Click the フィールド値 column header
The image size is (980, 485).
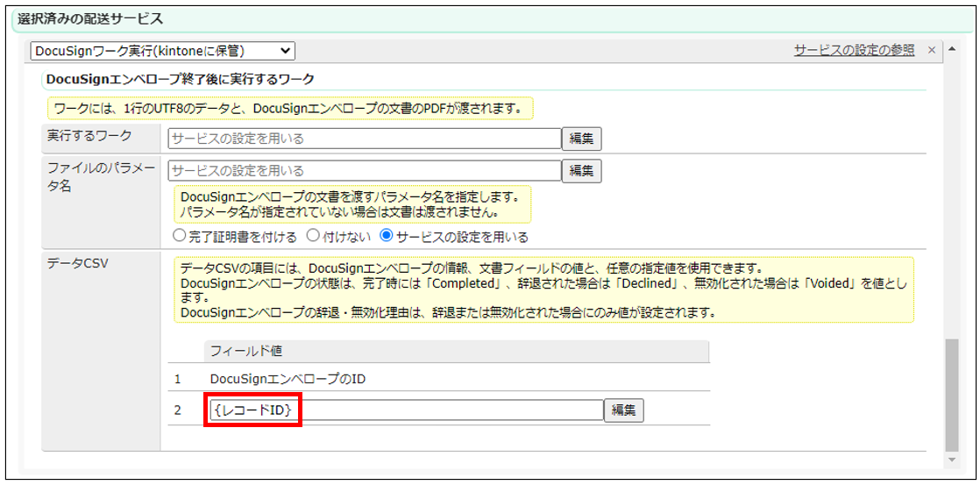pos(245,351)
